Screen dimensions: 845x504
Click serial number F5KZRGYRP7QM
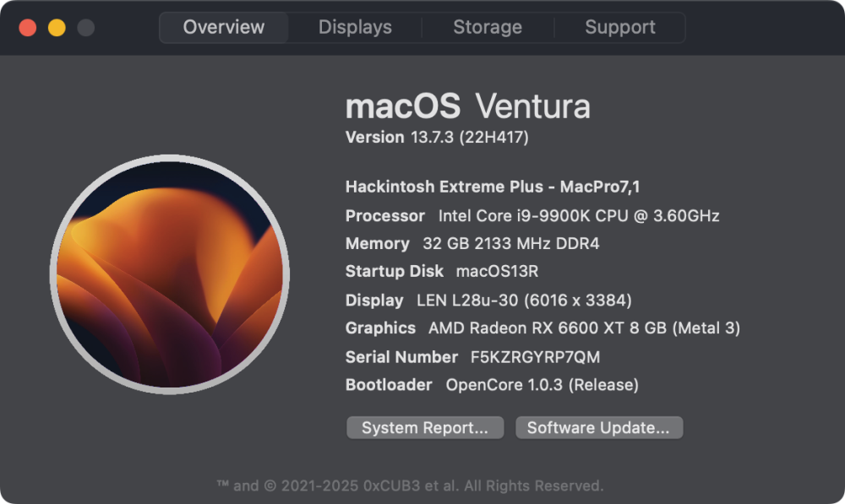click(x=535, y=357)
